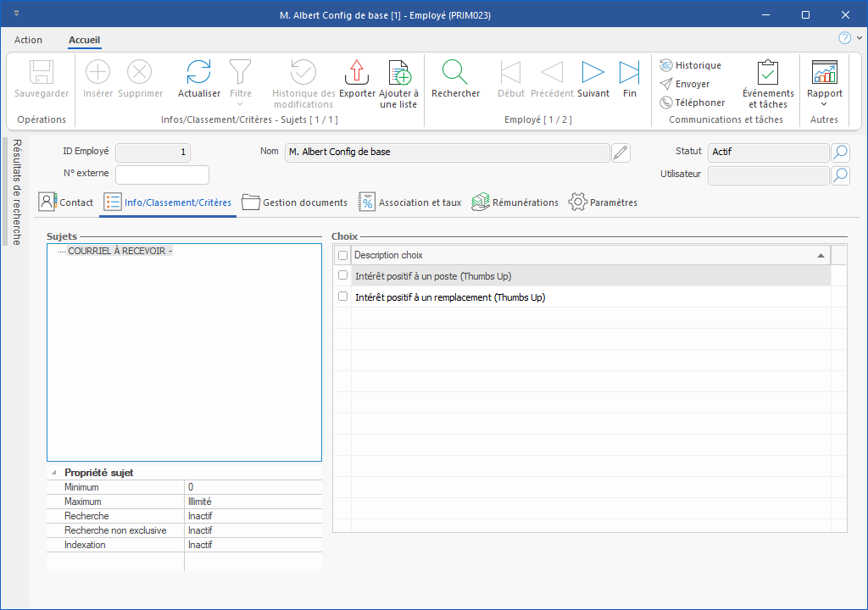Screen dimensions: 868x610
Task: Switch to the Rémunérations tab
Action: pyautogui.click(x=515, y=202)
